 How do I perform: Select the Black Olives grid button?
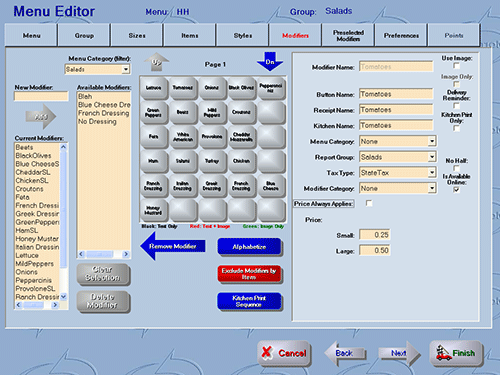click(x=241, y=88)
